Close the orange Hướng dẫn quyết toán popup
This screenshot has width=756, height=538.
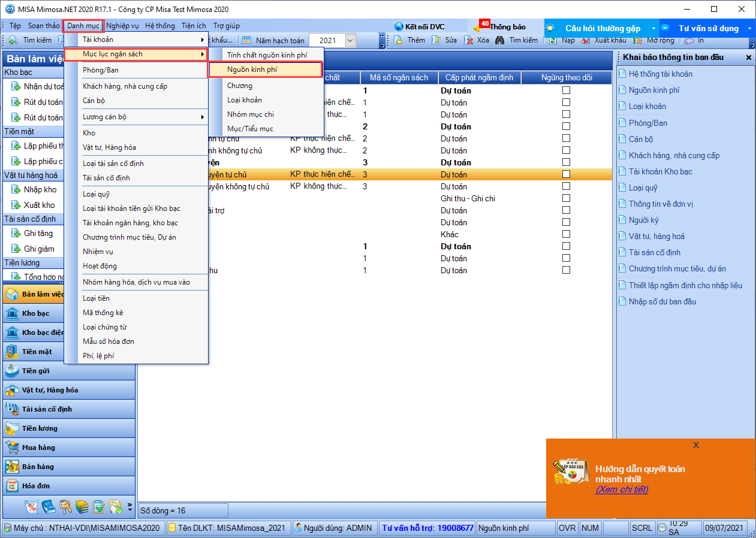coord(695,445)
